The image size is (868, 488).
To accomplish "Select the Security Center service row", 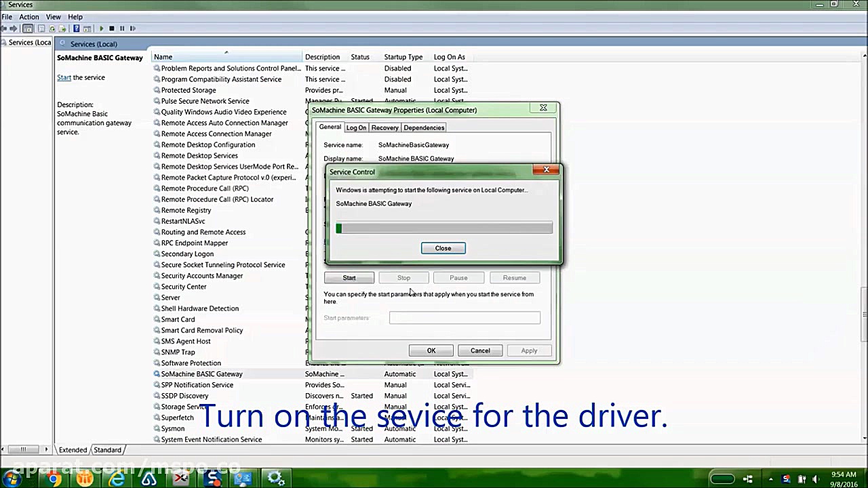I will point(229,287).
